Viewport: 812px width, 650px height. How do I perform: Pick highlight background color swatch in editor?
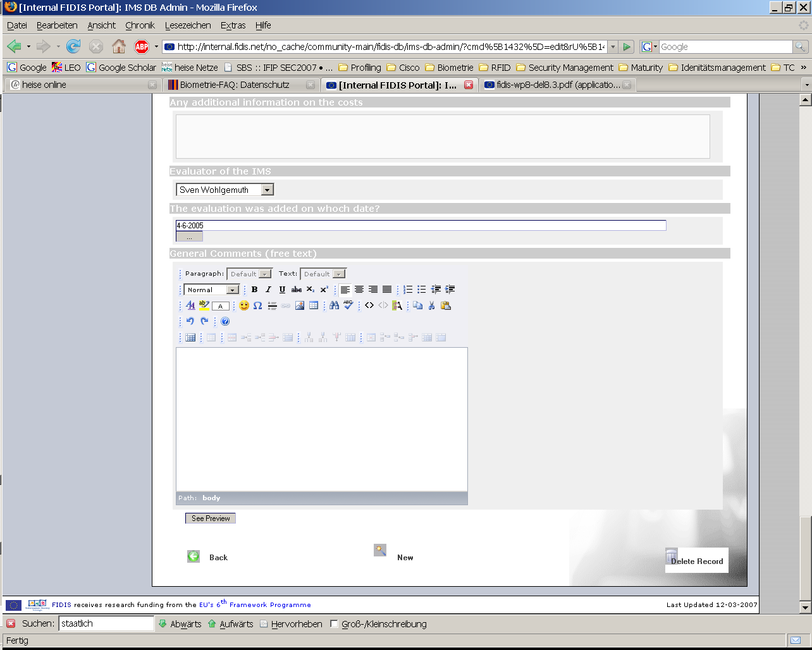(204, 305)
